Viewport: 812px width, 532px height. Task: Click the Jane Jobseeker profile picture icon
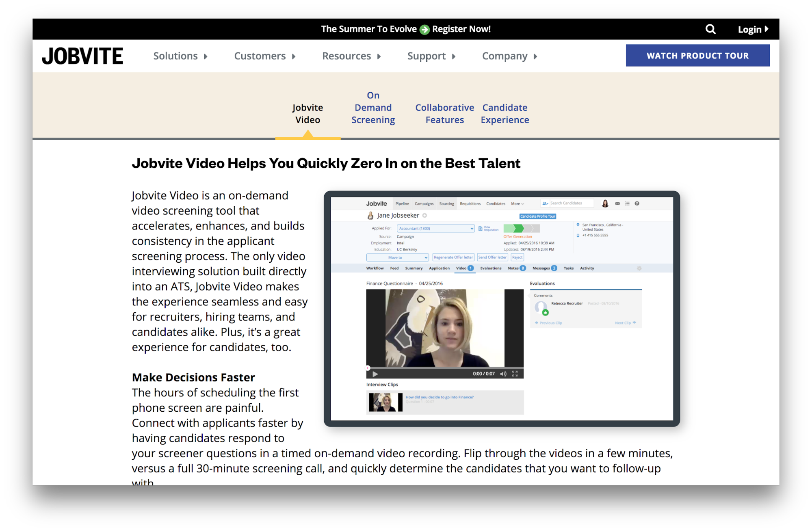pyautogui.click(x=370, y=216)
